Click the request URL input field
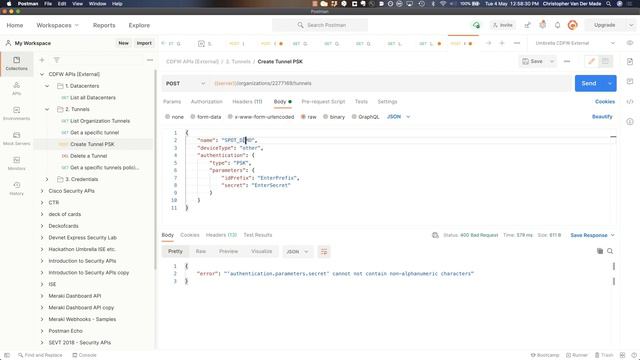 391,83
